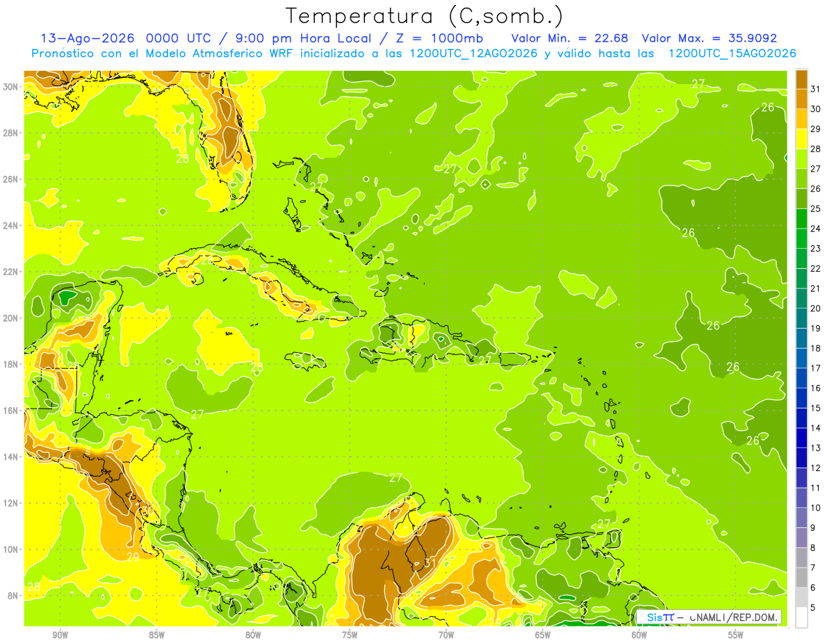
Task: Click the purple legend swatch between 9 and 10
Action: pos(801,518)
